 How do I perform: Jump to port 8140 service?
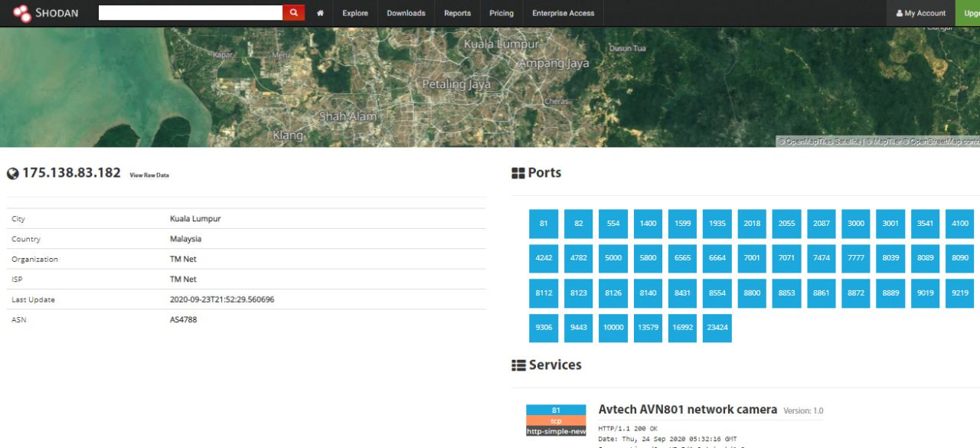click(x=648, y=293)
